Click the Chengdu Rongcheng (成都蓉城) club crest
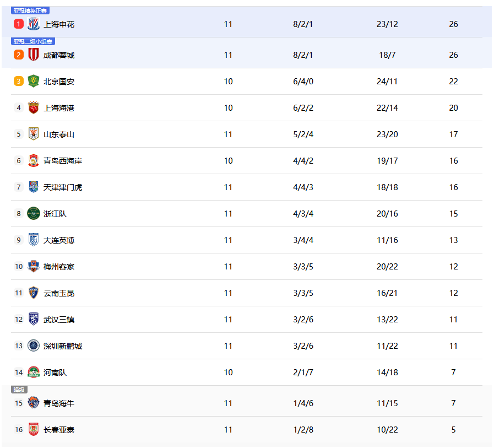 point(34,55)
